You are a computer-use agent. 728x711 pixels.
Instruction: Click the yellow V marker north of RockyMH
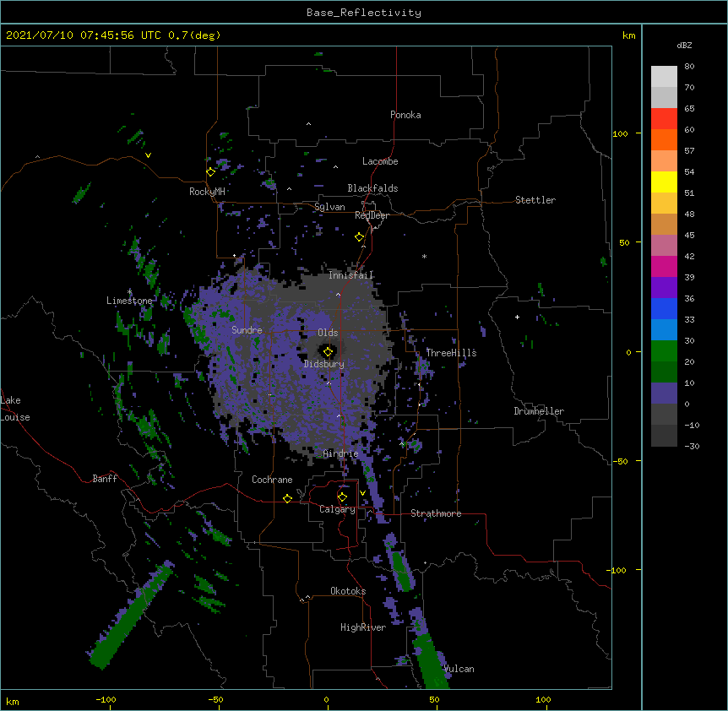(148, 155)
